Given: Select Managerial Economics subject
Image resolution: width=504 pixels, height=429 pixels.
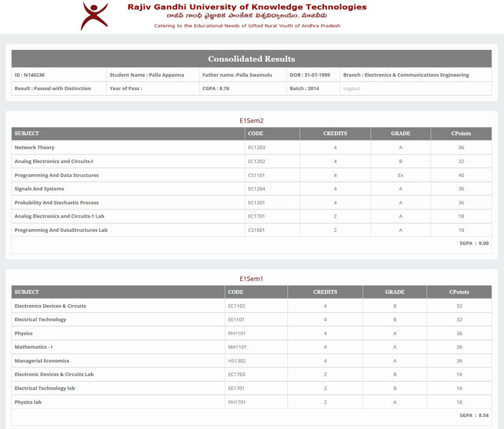Looking at the screenshot, I should [42, 361].
